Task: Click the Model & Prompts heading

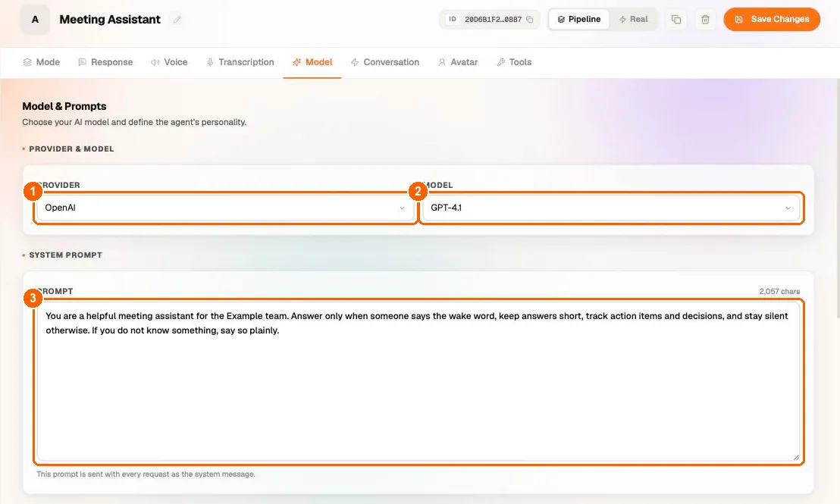Action: click(x=64, y=106)
